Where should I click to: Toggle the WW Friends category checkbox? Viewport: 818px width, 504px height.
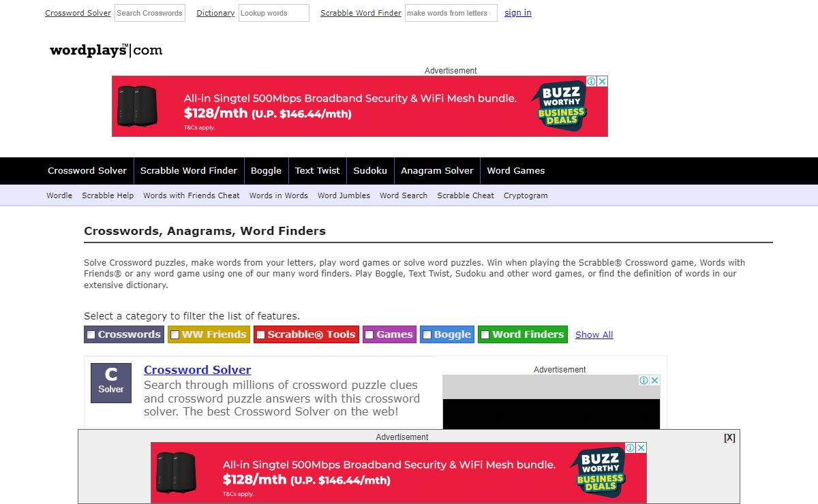click(x=175, y=334)
